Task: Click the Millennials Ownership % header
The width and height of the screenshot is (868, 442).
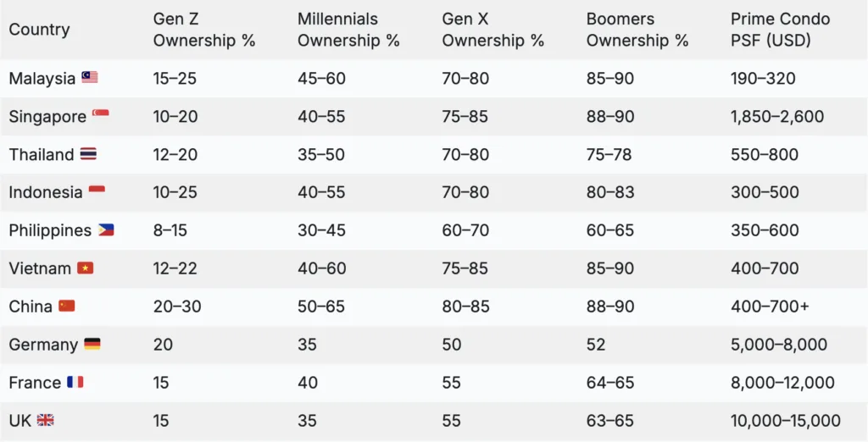Action: click(x=348, y=30)
